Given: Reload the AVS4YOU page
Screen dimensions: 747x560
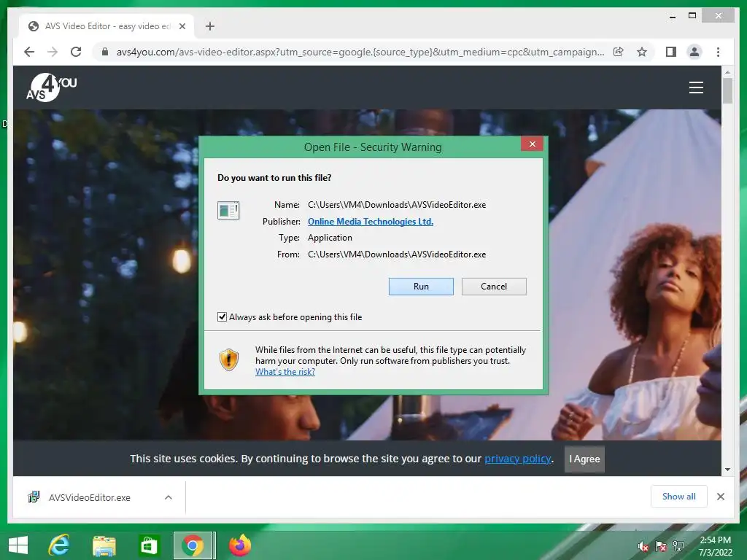Looking at the screenshot, I should click(x=76, y=52).
